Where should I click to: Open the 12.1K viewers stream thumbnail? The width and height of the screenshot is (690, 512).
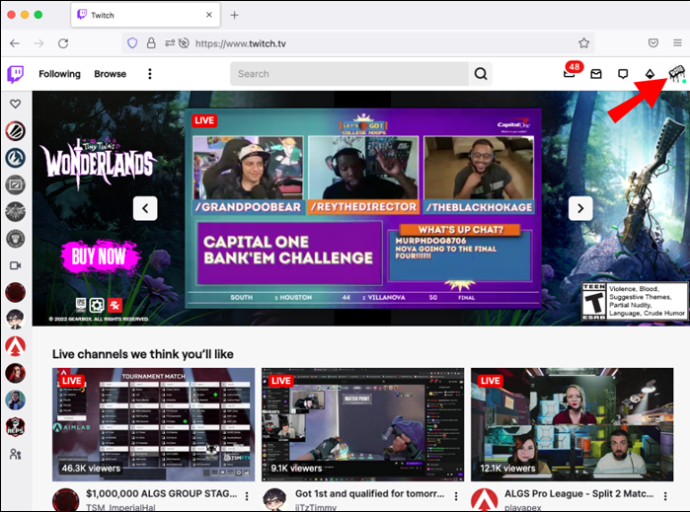tap(572, 424)
